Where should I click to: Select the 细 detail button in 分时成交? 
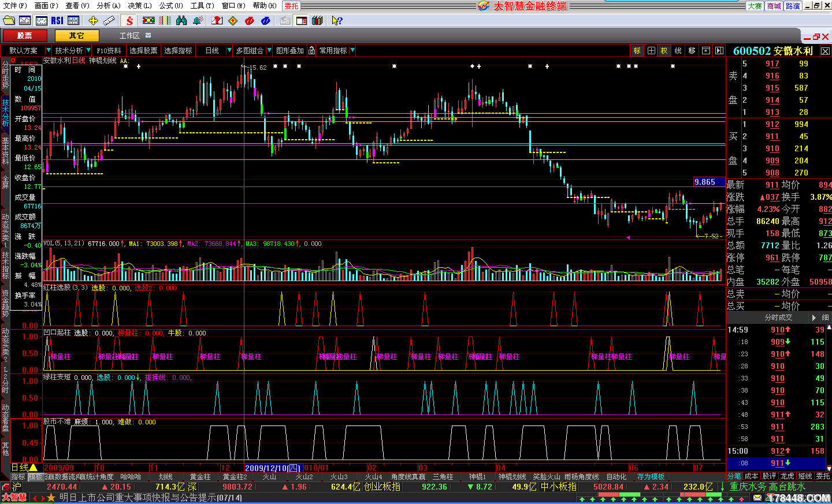[x=826, y=318]
